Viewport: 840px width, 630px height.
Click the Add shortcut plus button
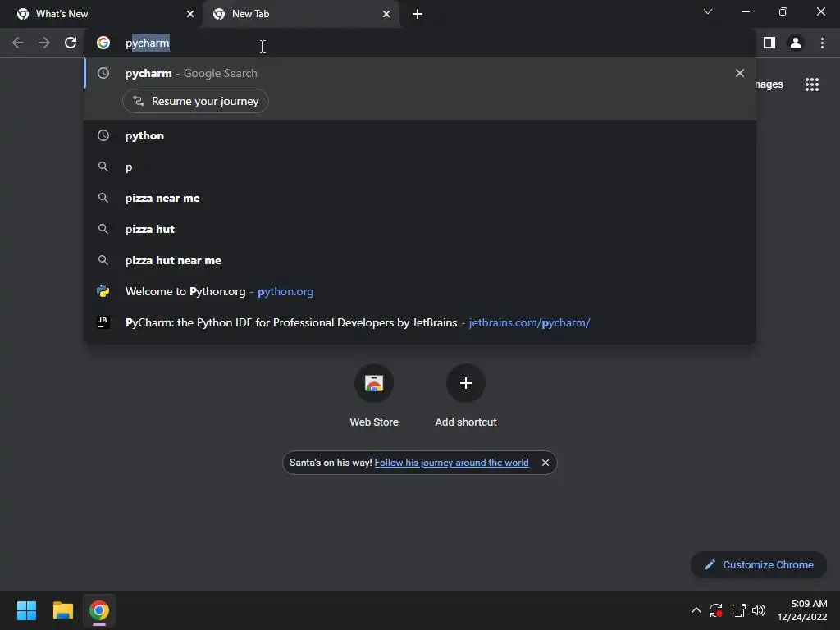[x=466, y=383]
